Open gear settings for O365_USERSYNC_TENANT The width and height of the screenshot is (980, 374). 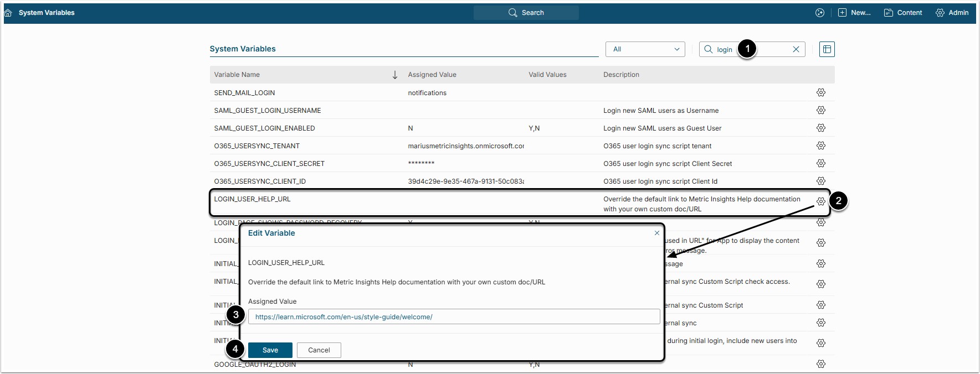pos(821,146)
